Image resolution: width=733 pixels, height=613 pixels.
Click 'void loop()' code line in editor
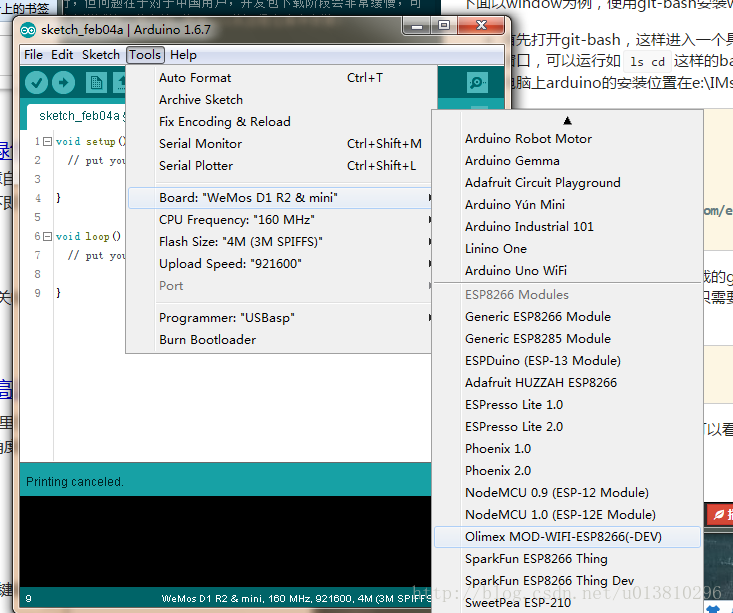(x=88, y=237)
